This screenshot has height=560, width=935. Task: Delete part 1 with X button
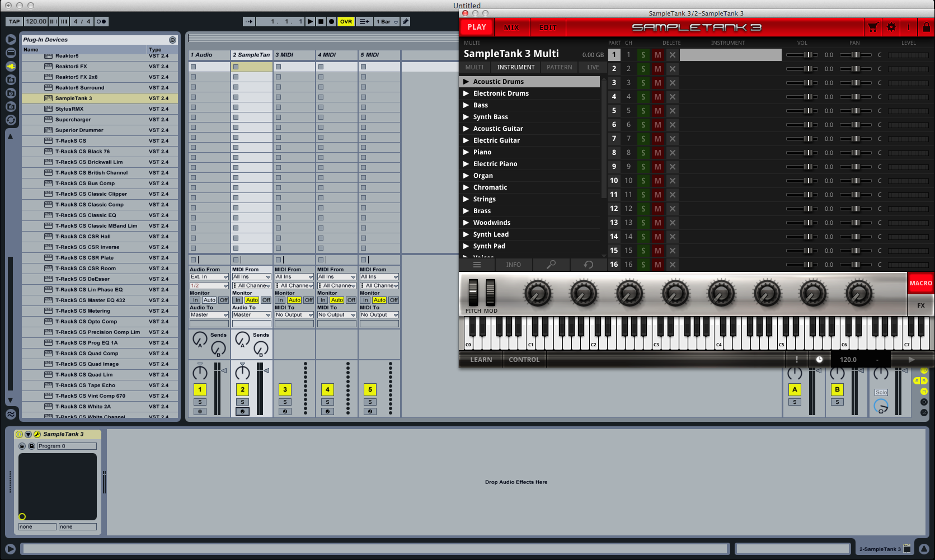672,55
